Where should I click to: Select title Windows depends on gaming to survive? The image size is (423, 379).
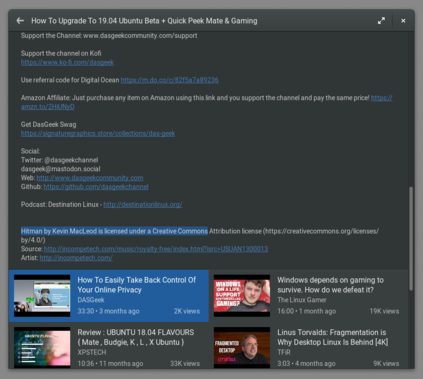pos(330,285)
